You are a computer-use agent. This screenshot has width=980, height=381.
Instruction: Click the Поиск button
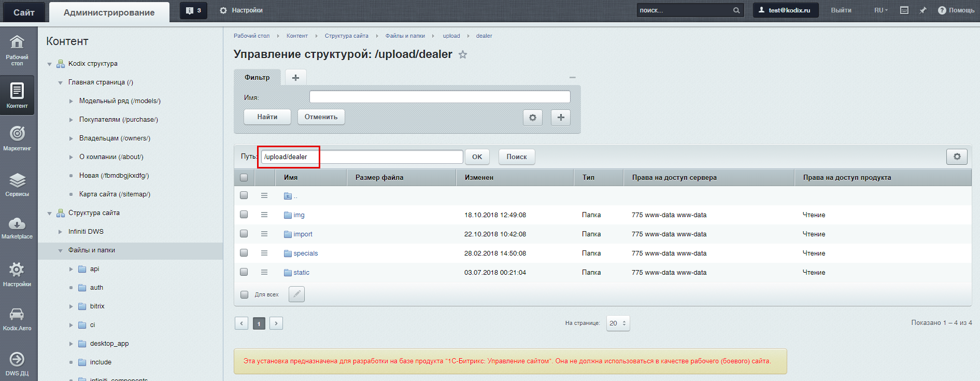(x=517, y=157)
